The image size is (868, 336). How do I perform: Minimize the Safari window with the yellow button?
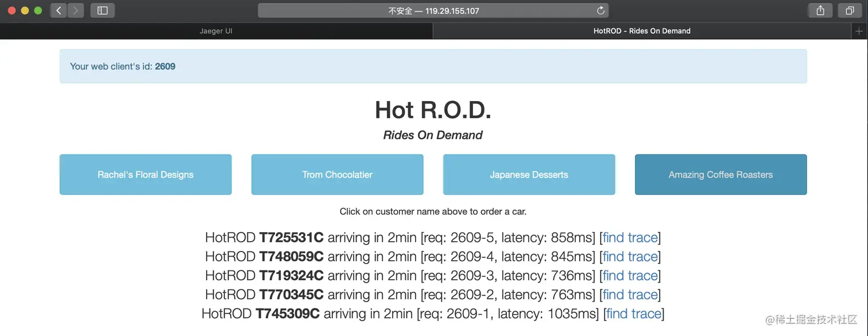click(25, 10)
